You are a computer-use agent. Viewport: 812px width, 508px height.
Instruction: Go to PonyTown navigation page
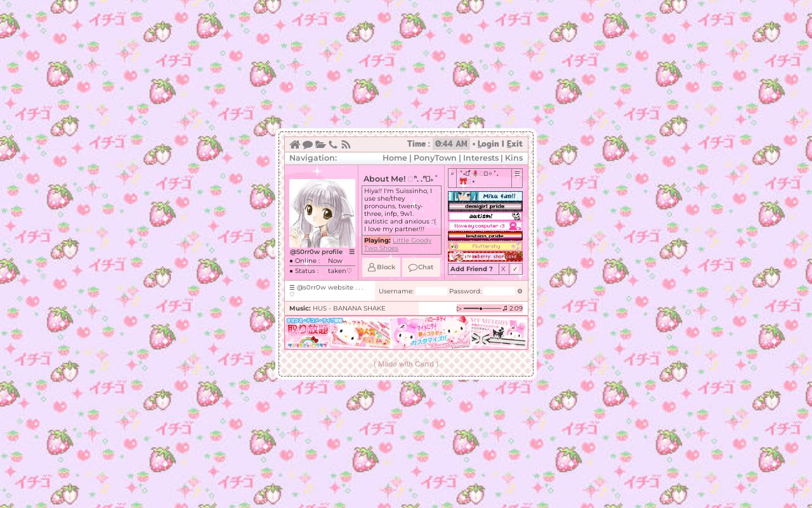pos(435,158)
